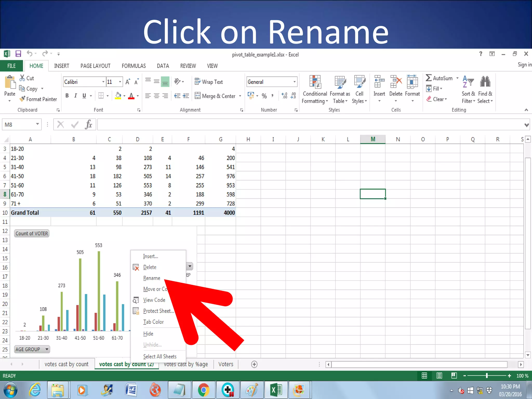Toggle Bold formatting
532x399 pixels.
(x=67, y=96)
